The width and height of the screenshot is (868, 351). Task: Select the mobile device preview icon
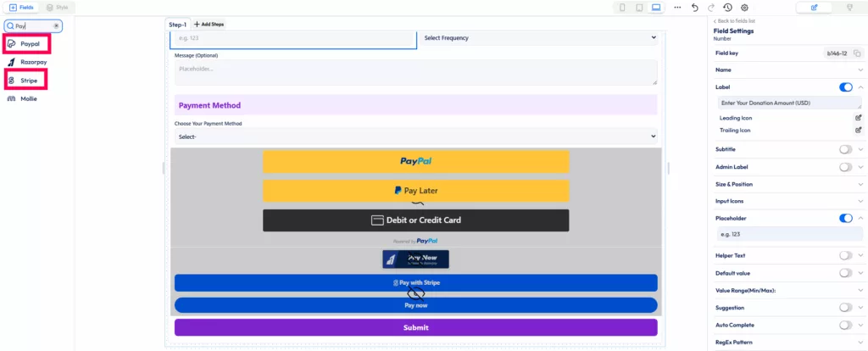[x=623, y=8]
